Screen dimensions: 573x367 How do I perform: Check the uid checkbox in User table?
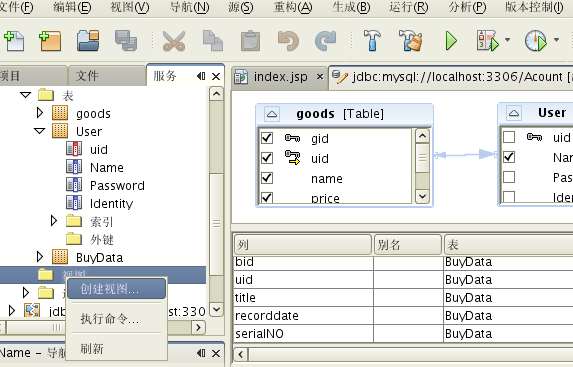coord(509,137)
